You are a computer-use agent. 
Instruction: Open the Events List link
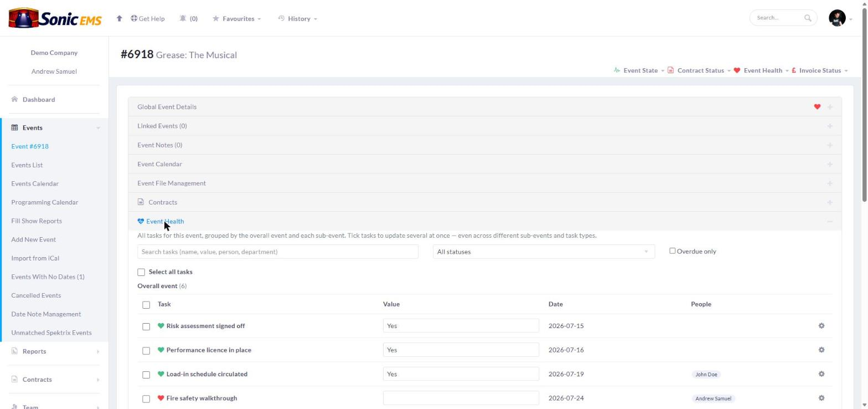(x=27, y=165)
